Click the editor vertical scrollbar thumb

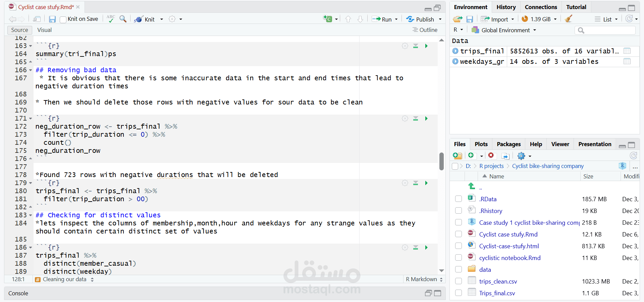[x=441, y=161]
